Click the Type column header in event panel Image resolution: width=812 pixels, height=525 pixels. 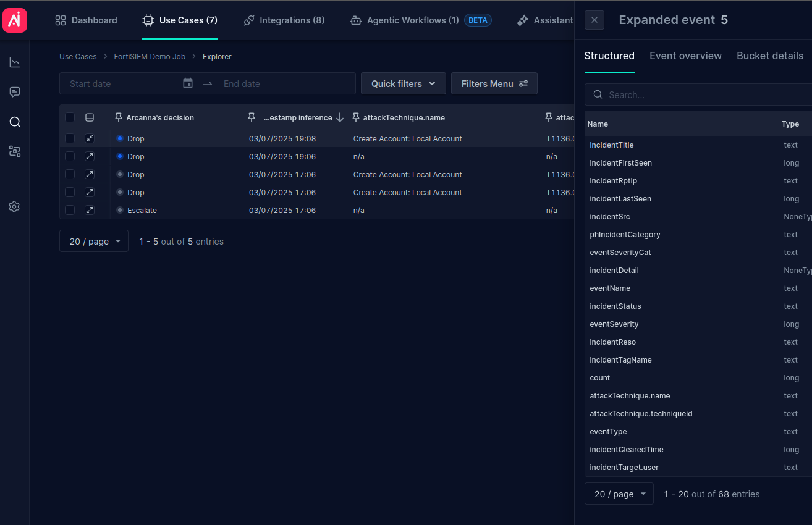point(790,124)
